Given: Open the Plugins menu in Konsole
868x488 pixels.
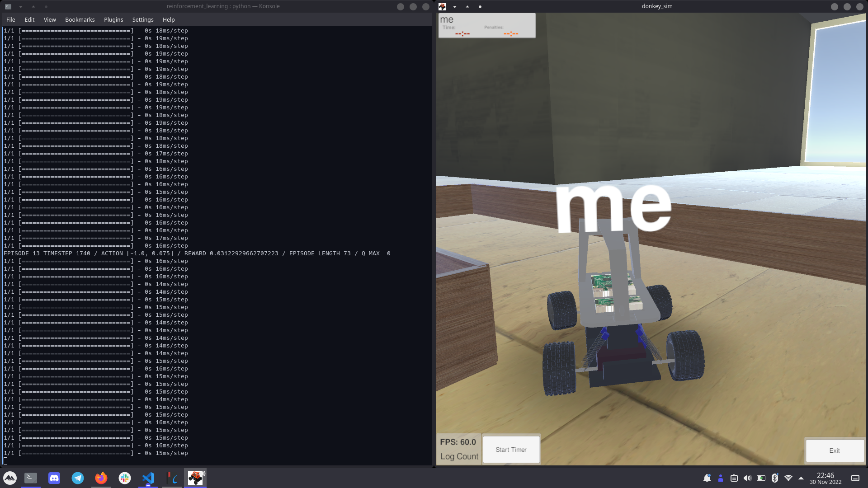Looking at the screenshot, I should [113, 20].
